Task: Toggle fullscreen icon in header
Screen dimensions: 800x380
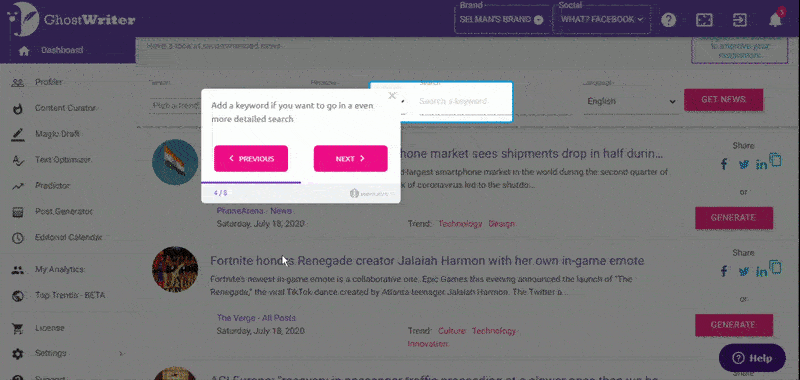Action: pos(704,20)
